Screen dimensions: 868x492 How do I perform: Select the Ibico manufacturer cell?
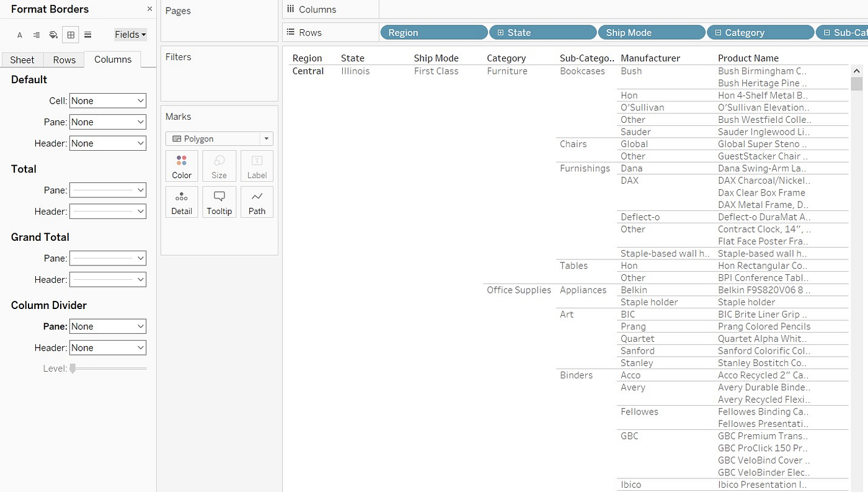coord(631,485)
